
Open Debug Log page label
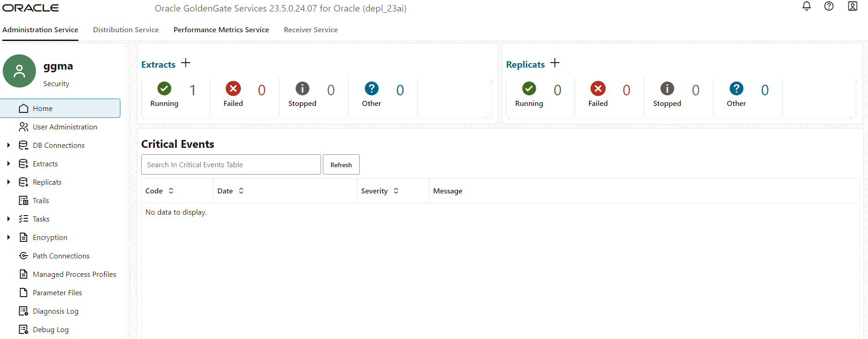tap(51, 329)
